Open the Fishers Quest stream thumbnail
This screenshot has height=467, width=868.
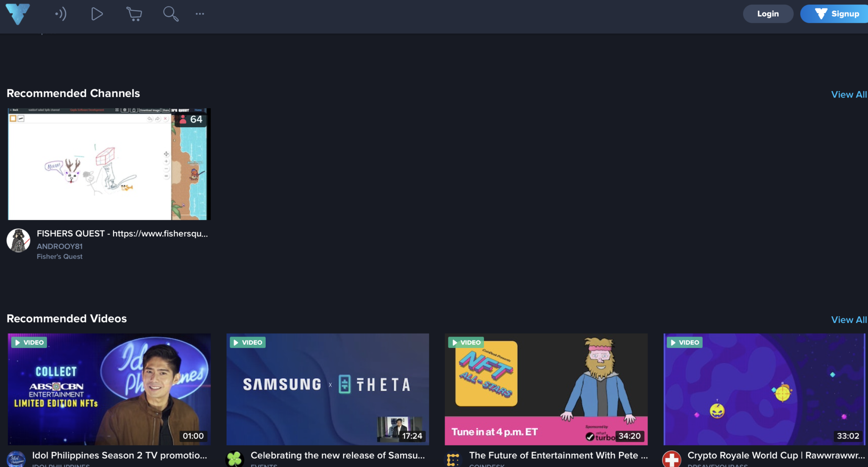tap(109, 164)
